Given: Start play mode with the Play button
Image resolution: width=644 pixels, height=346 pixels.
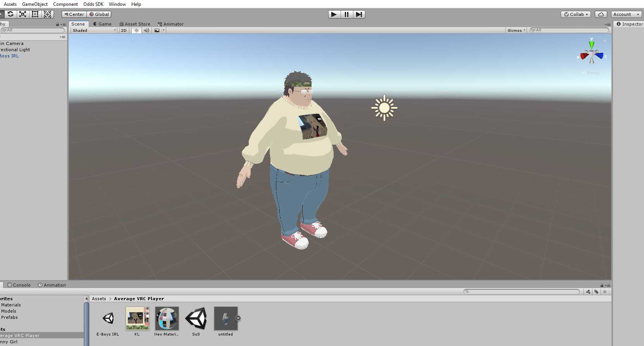Looking at the screenshot, I should [x=334, y=14].
